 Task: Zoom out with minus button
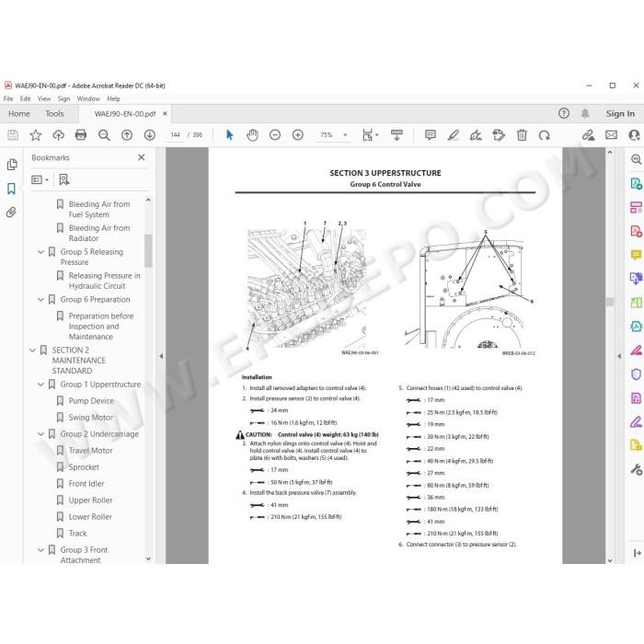tap(275, 135)
